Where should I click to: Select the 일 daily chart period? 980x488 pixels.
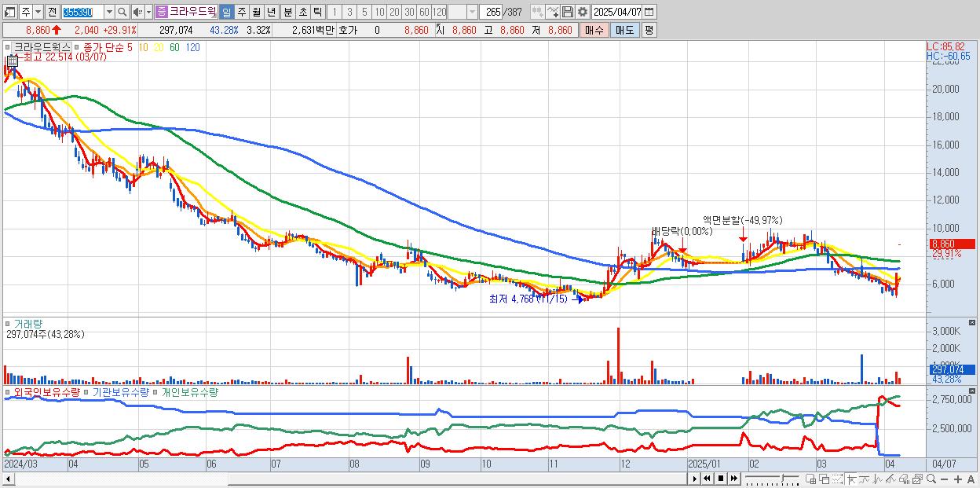point(226,12)
